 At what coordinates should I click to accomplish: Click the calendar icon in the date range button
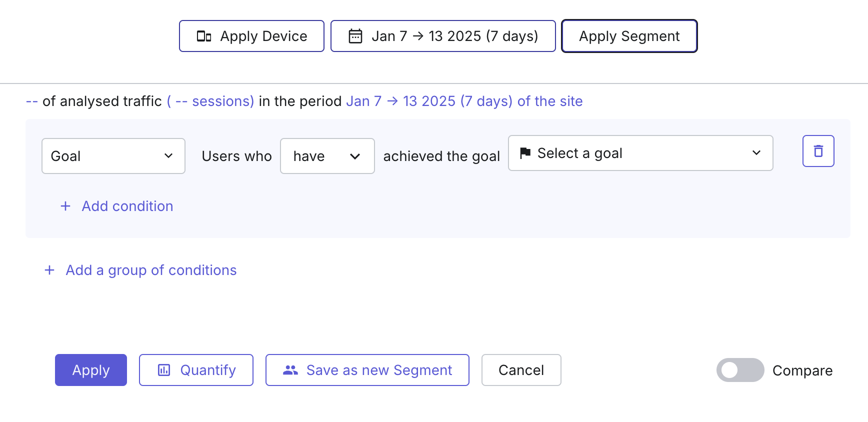click(x=355, y=35)
